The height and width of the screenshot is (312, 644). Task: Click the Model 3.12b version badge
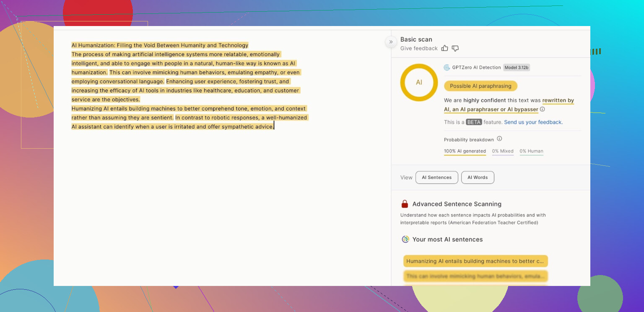[517, 68]
